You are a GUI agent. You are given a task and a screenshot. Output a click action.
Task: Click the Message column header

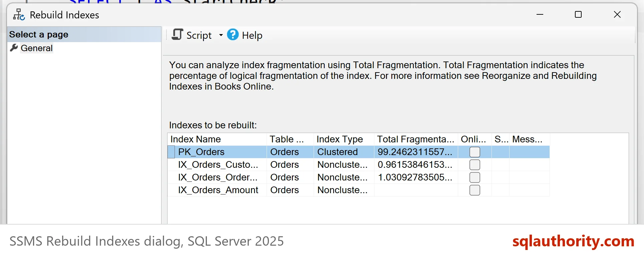tap(530, 139)
